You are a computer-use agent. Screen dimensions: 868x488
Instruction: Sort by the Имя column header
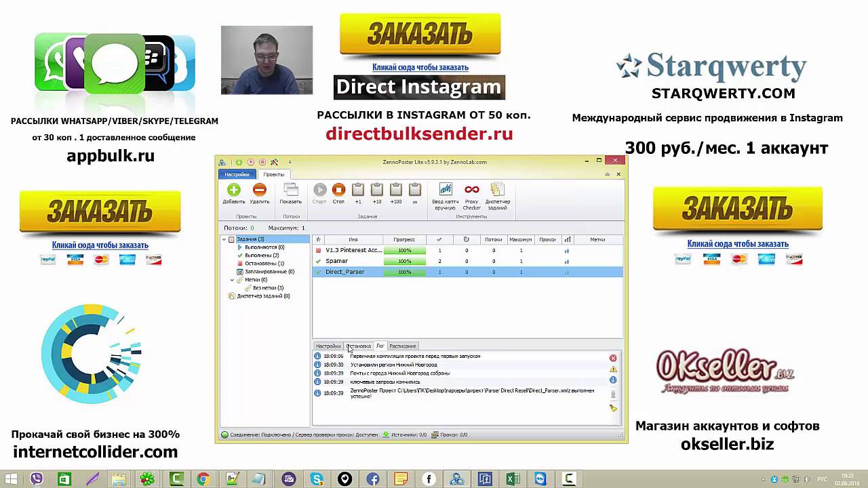point(353,239)
